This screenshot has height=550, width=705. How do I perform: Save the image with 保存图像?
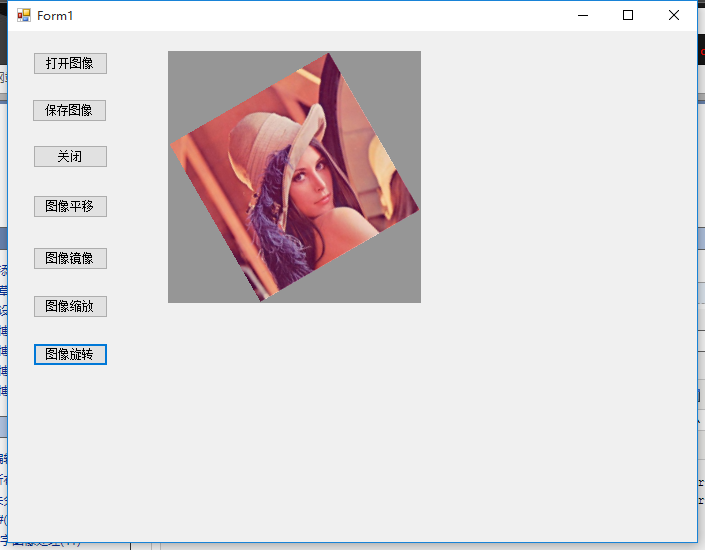(x=69, y=111)
